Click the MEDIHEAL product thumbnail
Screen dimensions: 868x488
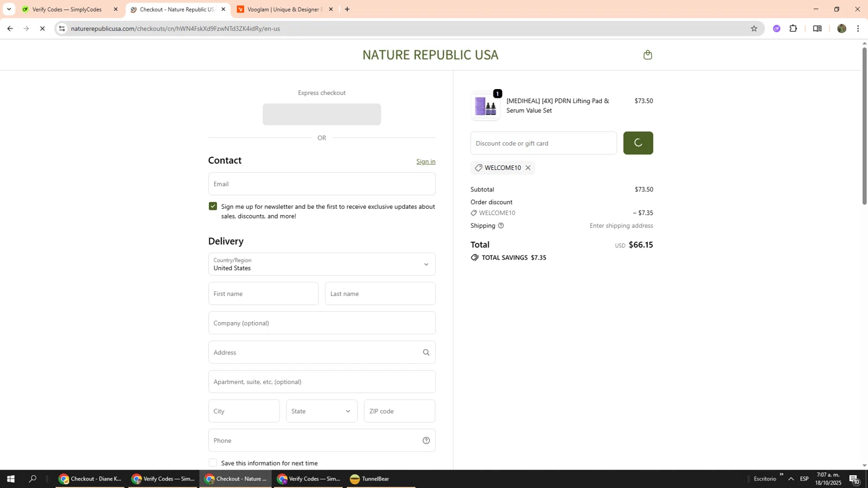click(486, 106)
